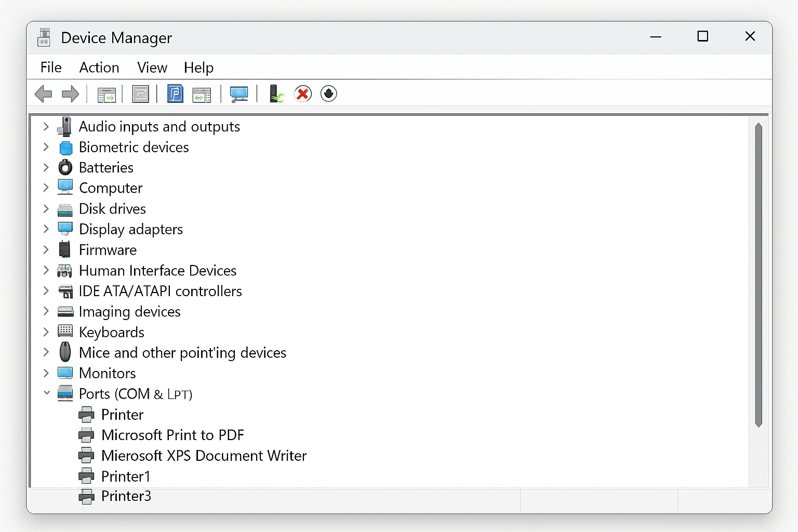Toggle the console tree show/hide icon
The height and width of the screenshot is (532, 798).
tap(107, 94)
